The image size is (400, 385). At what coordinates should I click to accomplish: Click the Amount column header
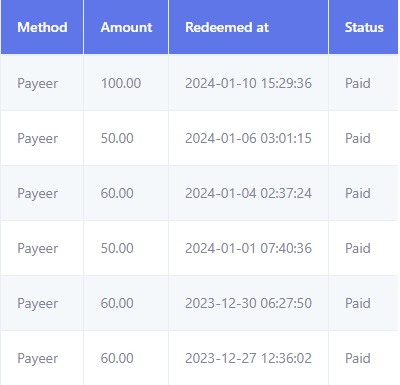(126, 27)
